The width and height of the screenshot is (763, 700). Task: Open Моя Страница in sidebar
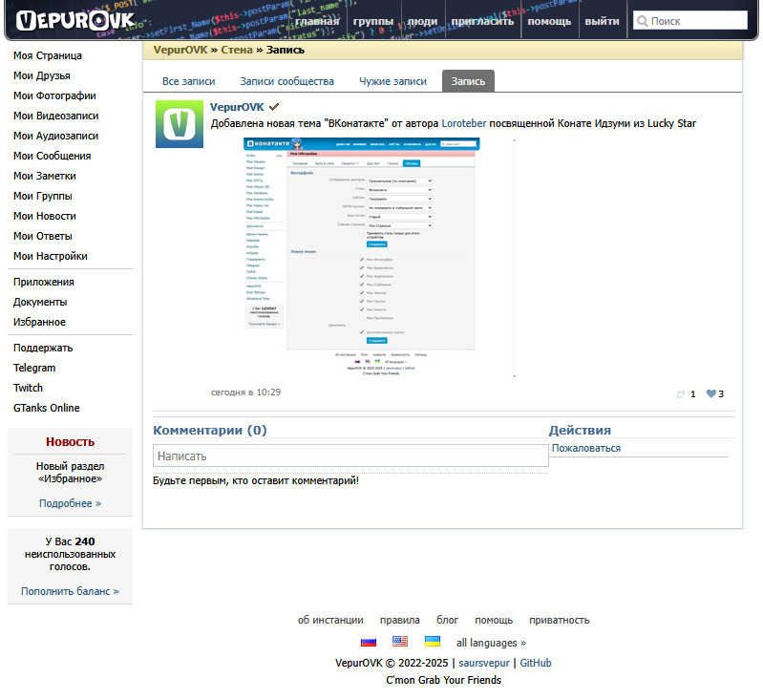coord(48,55)
